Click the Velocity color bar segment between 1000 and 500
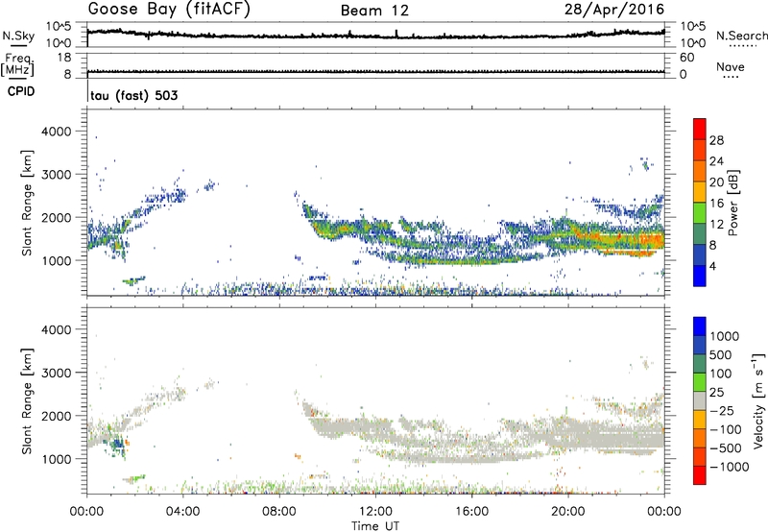This screenshot has width=768, height=532. tap(700, 345)
